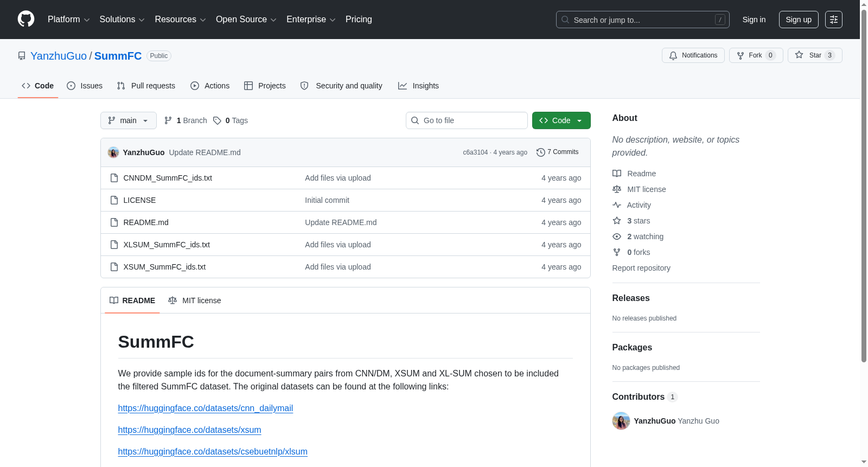Open the XLSUM_SummFC_ids.txt file

coord(167,245)
